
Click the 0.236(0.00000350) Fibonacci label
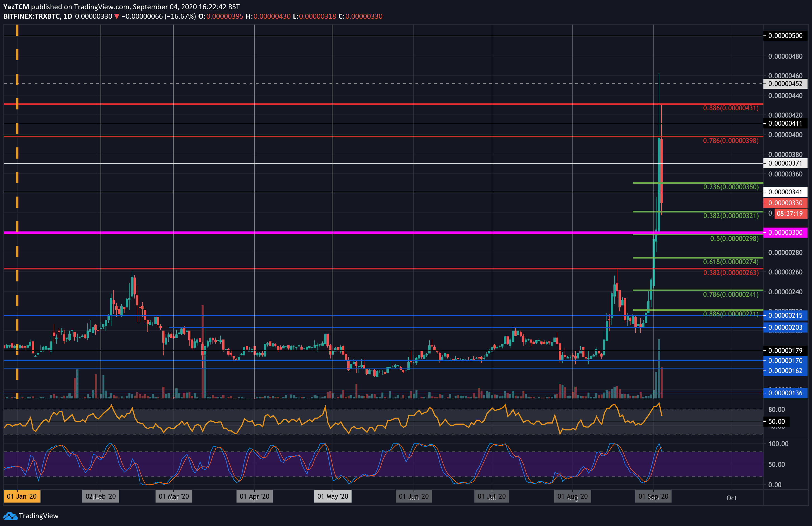pos(731,187)
